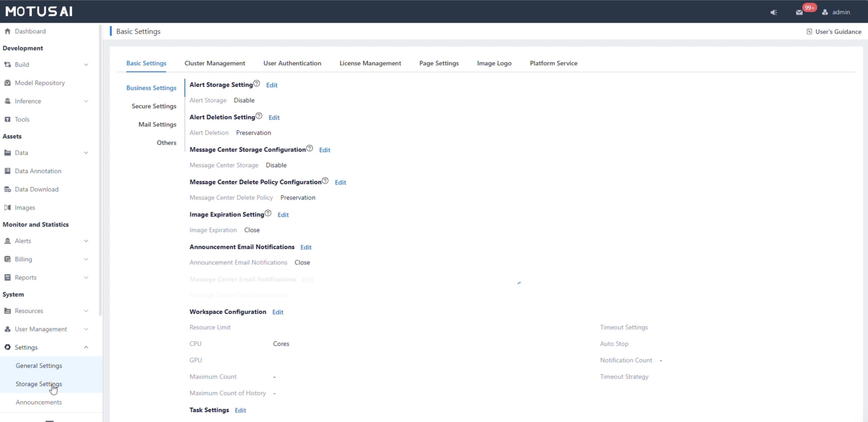The image size is (868, 422).
Task: Open the mail inbox with 99+ badge
Action: coord(799,12)
